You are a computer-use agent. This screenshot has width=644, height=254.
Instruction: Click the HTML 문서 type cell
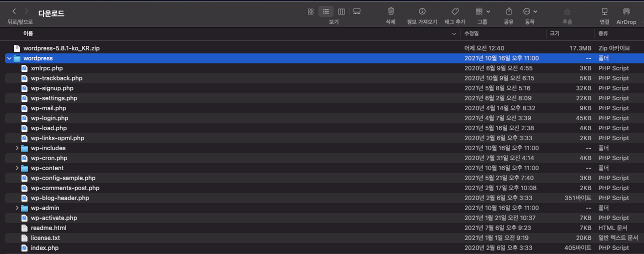(612, 228)
